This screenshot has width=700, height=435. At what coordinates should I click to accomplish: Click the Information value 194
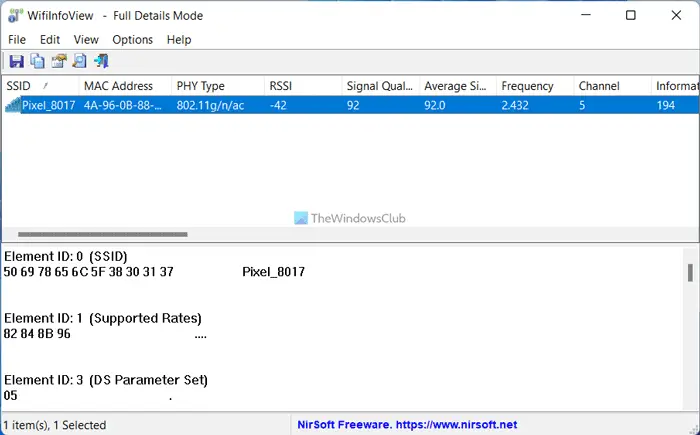coord(666,105)
